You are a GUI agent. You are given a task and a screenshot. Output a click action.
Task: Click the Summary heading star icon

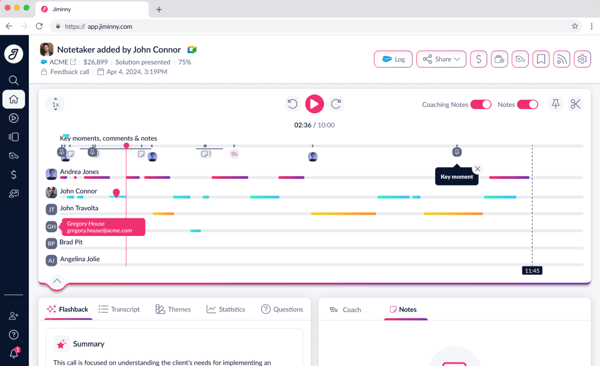(x=61, y=344)
